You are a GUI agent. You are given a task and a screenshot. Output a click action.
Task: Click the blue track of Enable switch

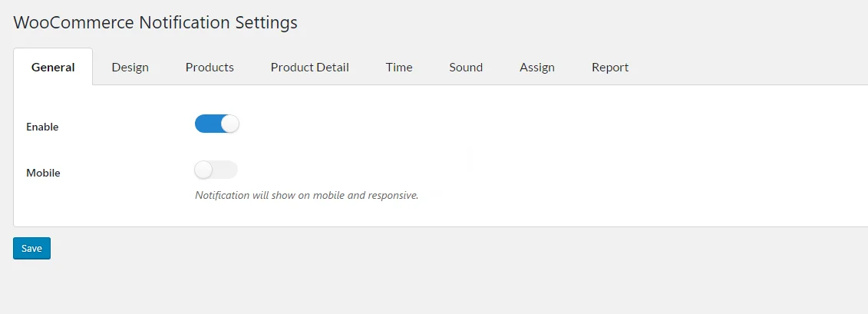[207, 124]
